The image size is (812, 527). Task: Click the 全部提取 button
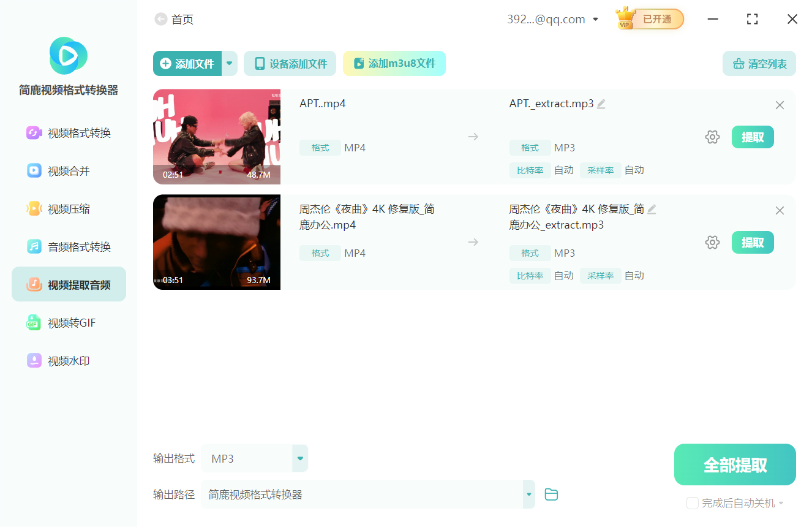click(734, 464)
